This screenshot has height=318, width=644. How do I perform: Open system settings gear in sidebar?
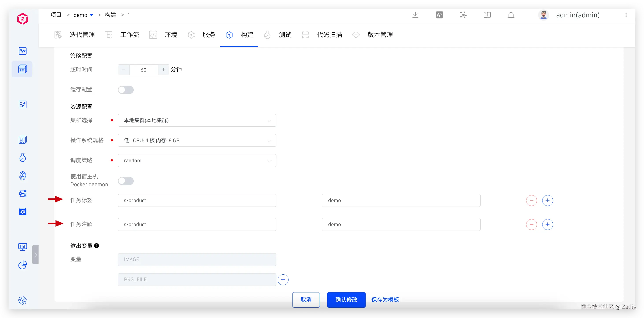coord(22,300)
